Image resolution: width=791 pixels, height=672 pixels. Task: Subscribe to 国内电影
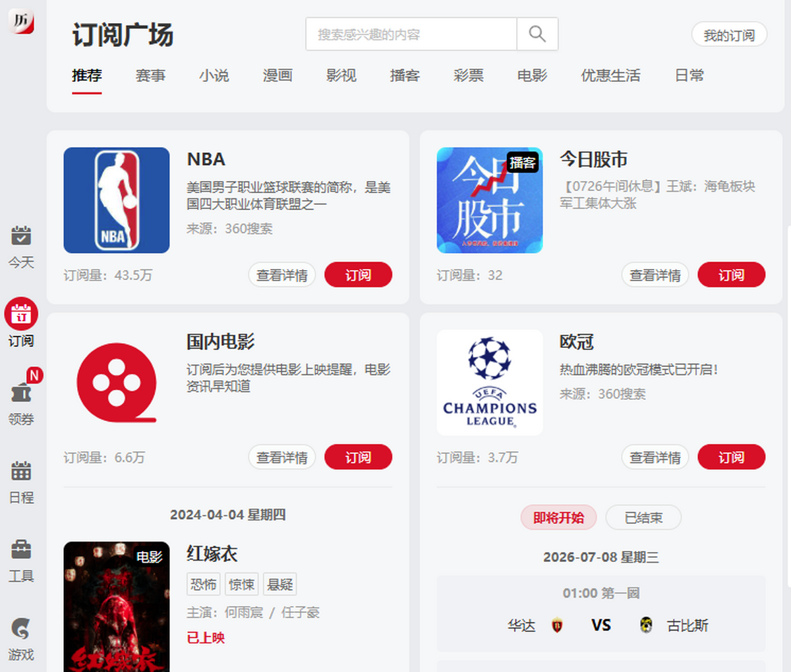click(x=358, y=457)
